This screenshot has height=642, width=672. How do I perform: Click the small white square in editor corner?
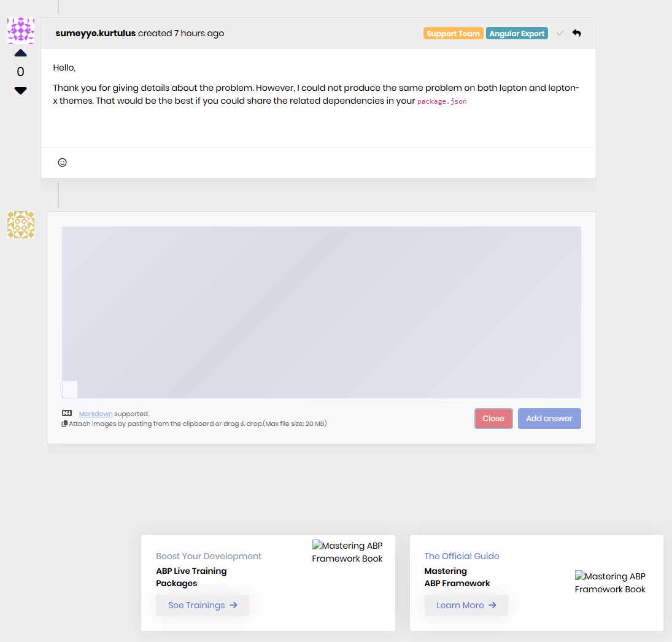click(70, 389)
